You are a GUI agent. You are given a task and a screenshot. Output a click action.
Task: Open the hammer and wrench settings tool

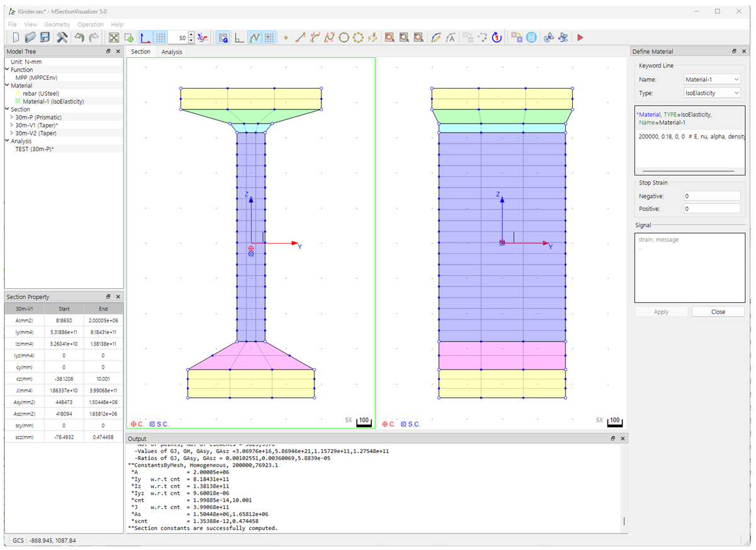point(62,38)
